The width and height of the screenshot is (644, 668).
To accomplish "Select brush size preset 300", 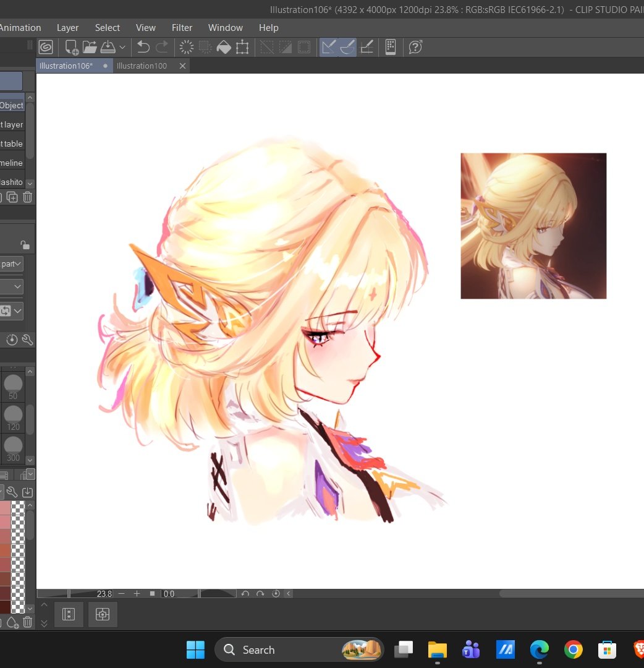I will (x=13, y=449).
